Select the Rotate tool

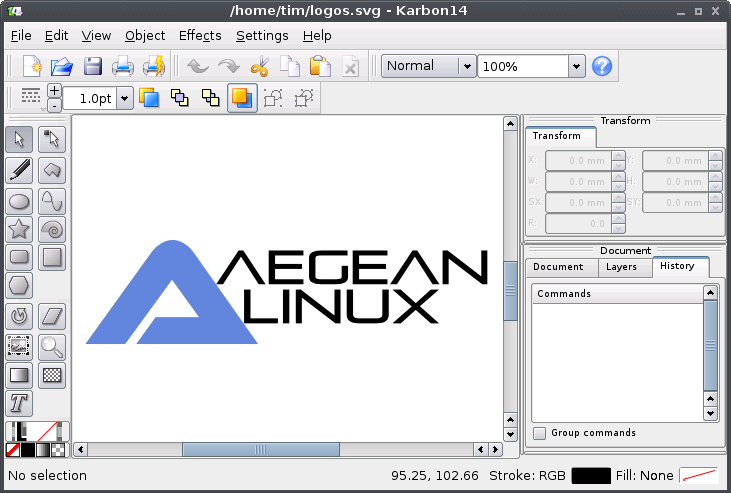pyautogui.click(x=19, y=317)
